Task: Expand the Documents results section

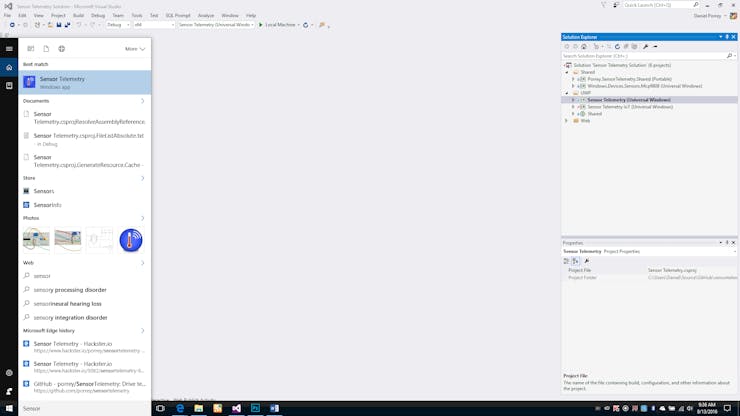Action: [143, 101]
